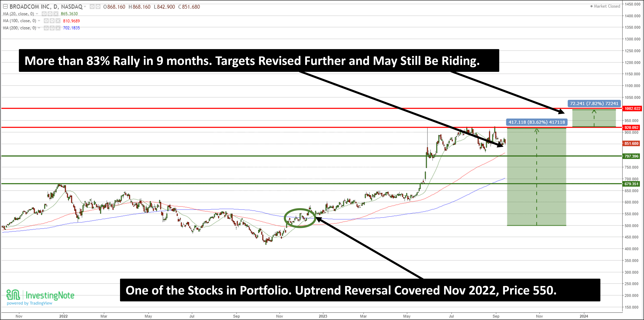The image size is (644, 320).
Task: Open MA 100 indicator settings gear
Action: (52, 21)
